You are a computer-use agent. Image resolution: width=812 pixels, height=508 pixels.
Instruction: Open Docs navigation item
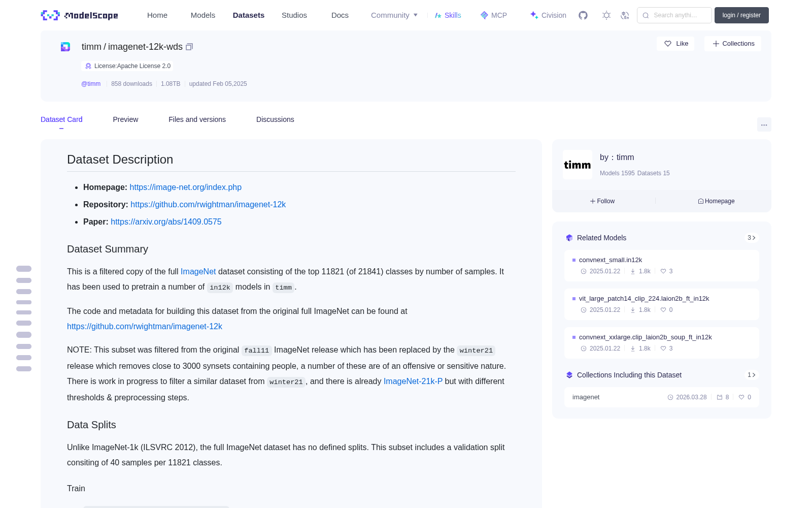[340, 15]
